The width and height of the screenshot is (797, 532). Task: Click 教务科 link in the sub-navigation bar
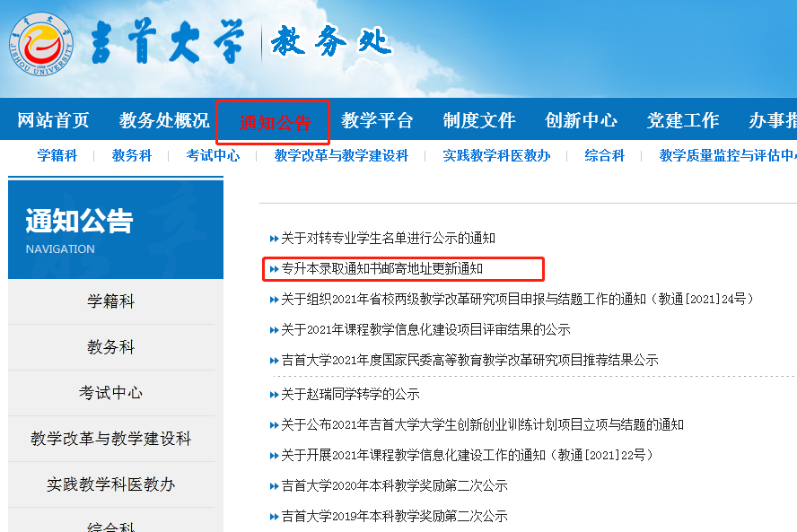132,155
